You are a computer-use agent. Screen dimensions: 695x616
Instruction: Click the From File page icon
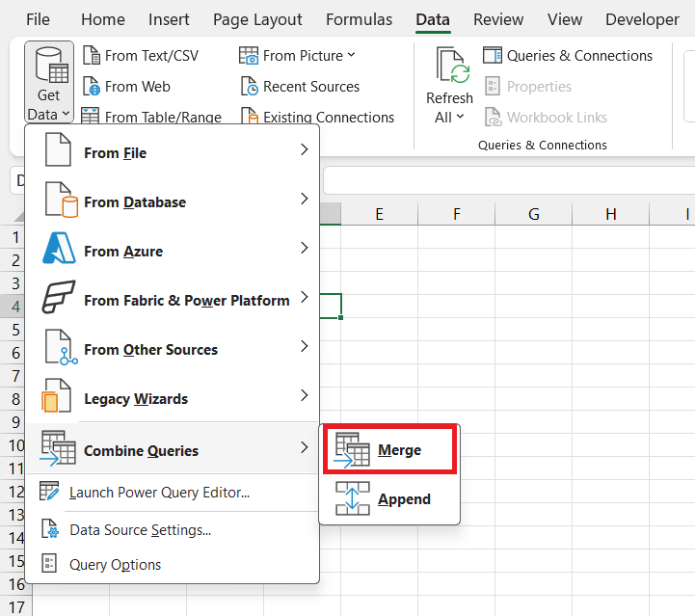pos(58,149)
